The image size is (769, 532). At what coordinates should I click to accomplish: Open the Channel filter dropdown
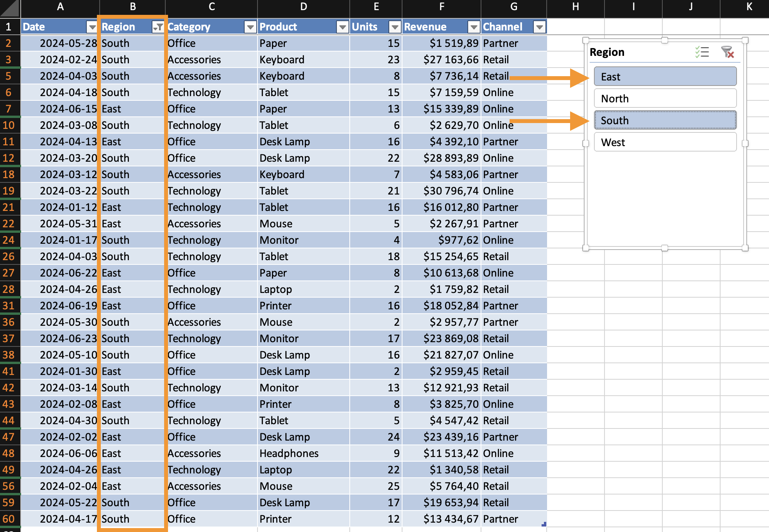(539, 27)
